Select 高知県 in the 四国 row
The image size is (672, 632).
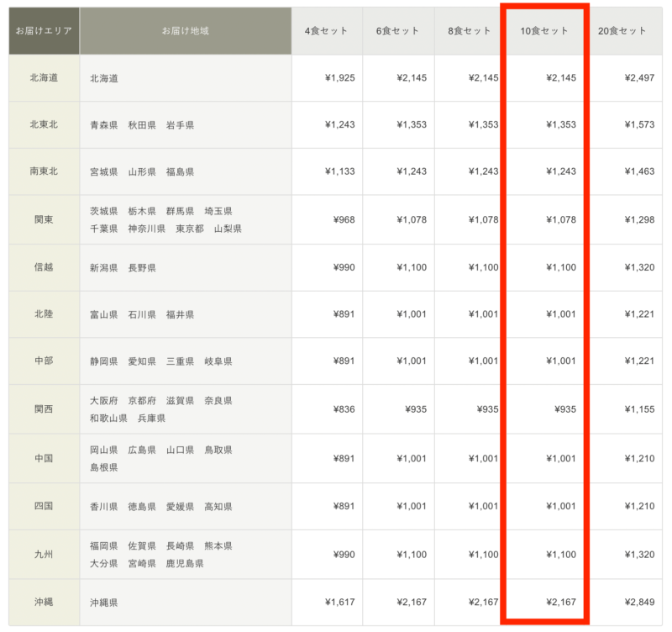[x=218, y=507]
